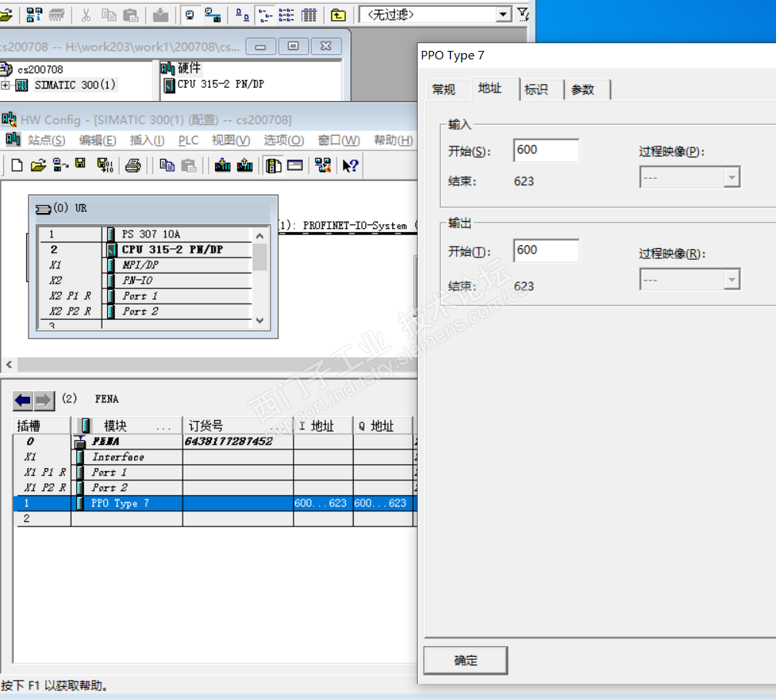
Task: Click the horizontal scrollbar left arrow
Action: (x=9, y=365)
